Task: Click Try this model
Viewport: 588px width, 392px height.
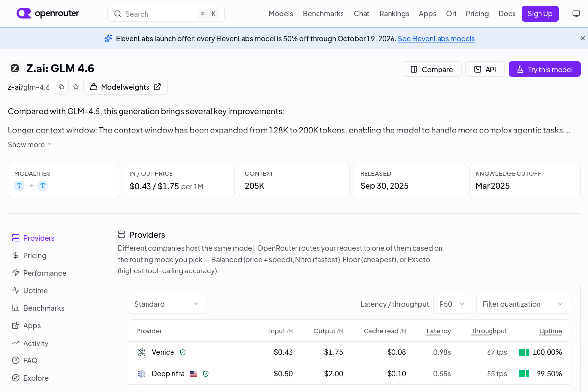Action: 544,69
